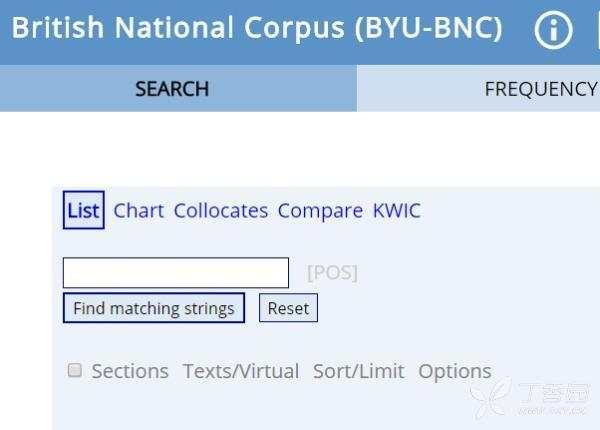This screenshot has height=430, width=600.
Task: Click the Reset button
Action: coord(288,308)
